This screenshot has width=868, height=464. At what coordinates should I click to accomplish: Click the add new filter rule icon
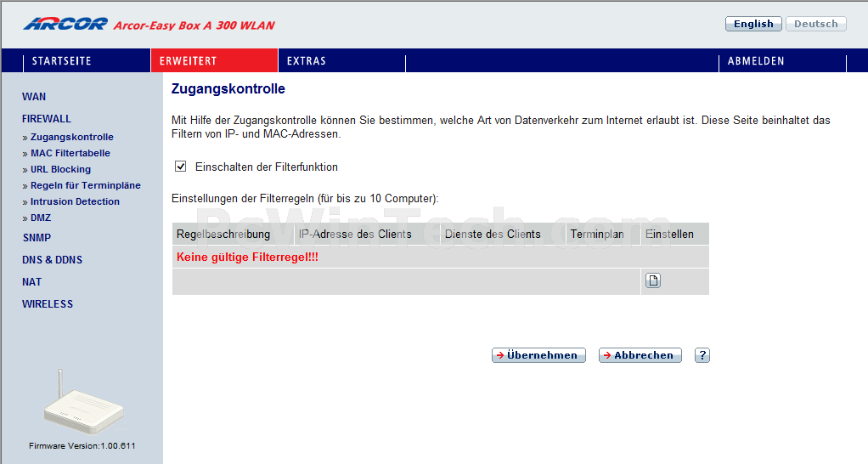[x=653, y=280]
